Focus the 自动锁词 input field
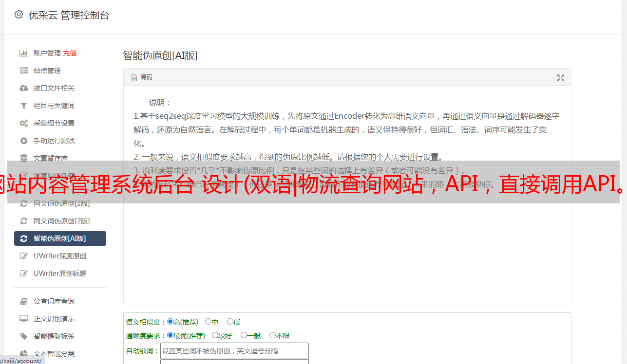Viewport: 627px width, 364px height. point(234,351)
